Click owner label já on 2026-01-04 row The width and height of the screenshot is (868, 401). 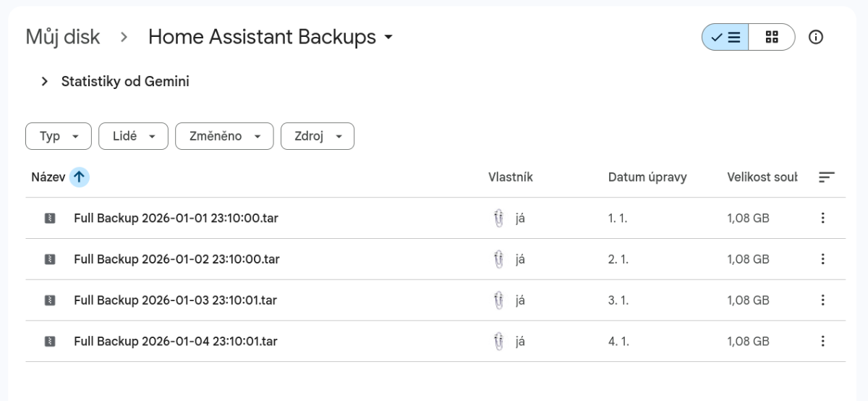pos(520,342)
